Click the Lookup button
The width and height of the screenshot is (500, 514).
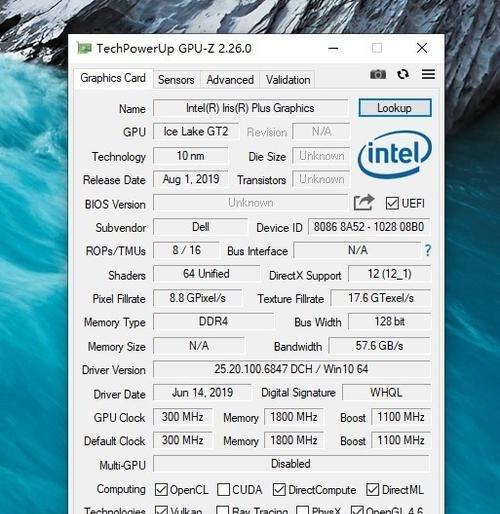[395, 108]
